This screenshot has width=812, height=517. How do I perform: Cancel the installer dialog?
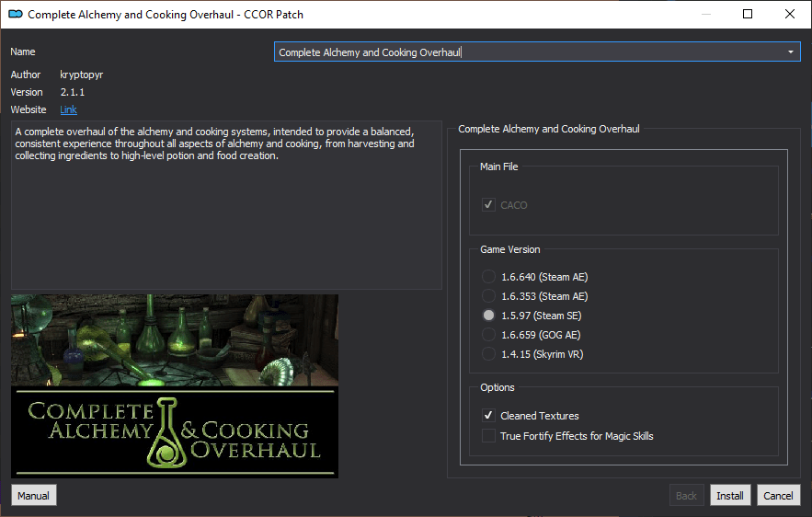coord(778,495)
